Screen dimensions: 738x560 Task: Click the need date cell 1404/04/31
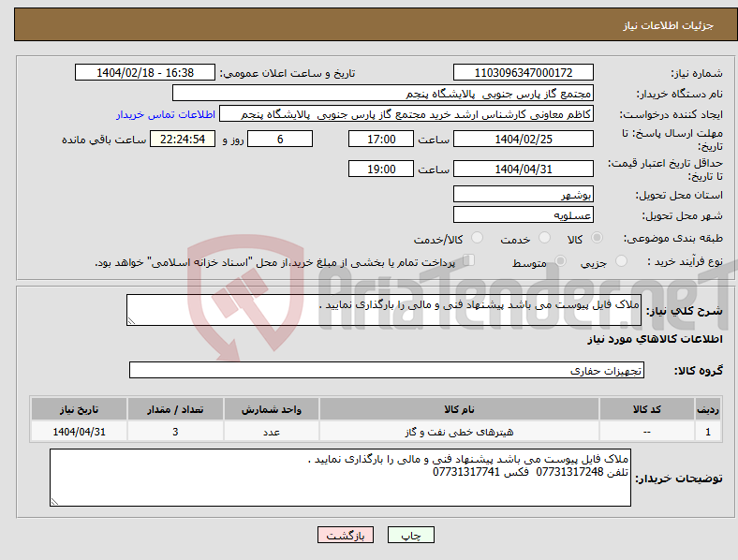[x=79, y=432]
